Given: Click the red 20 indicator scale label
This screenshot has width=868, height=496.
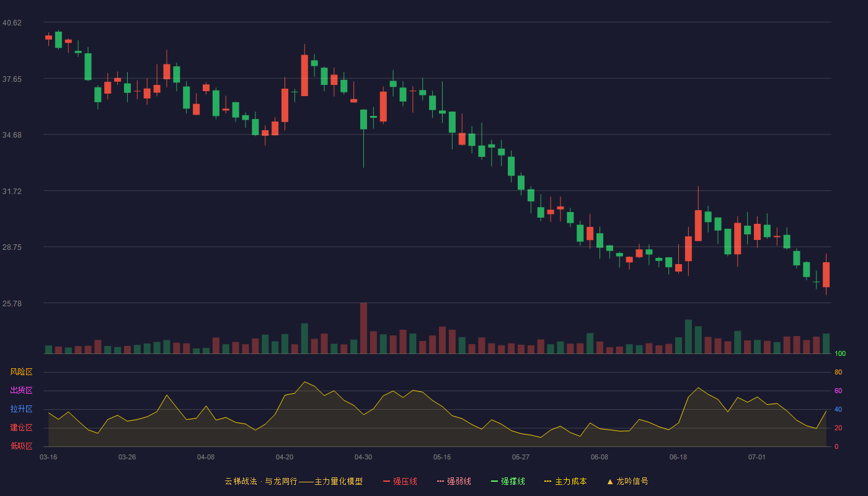Looking at the screenshot, I should pyautogui.click(x=838, y=428).
